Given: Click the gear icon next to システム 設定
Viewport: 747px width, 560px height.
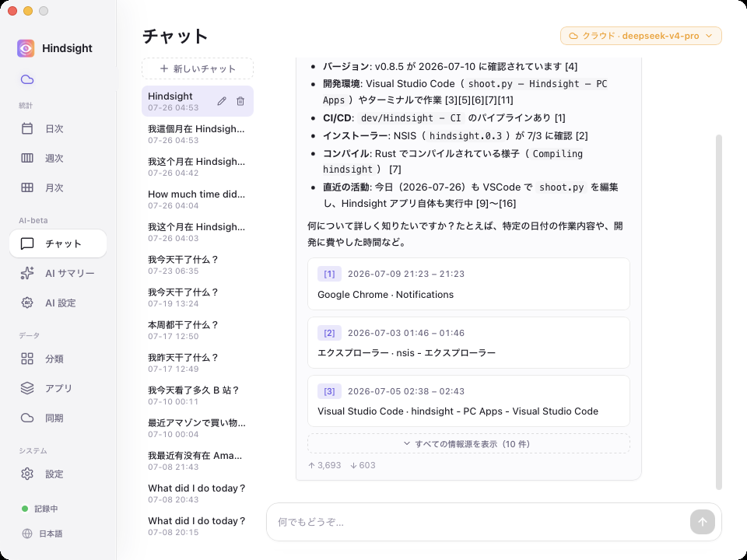Looking at the screenshot, I should 27,474.
